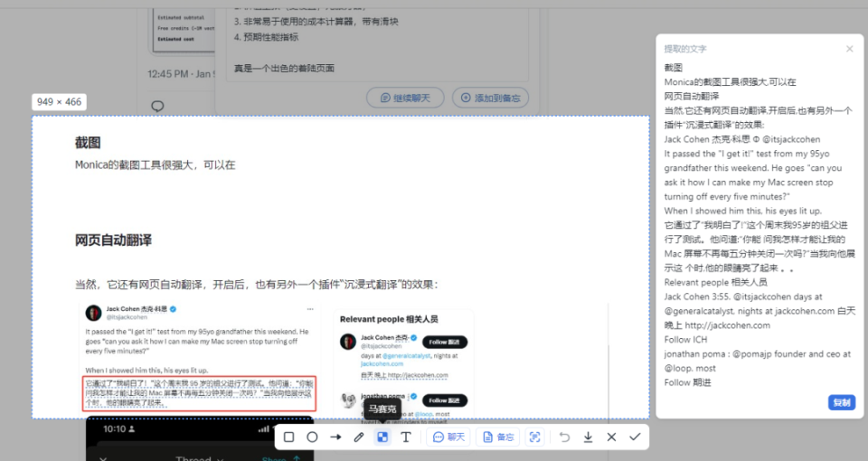
Task: Click the phone screenshot thumbnail showing 10:10
Action: point(199,439)
